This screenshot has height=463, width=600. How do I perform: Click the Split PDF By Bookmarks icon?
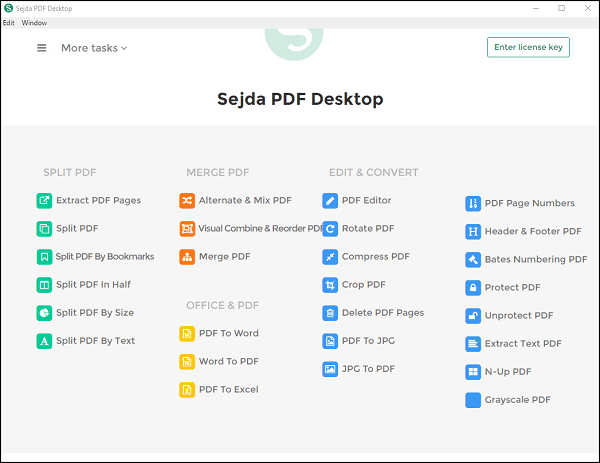tap(44, 257)
